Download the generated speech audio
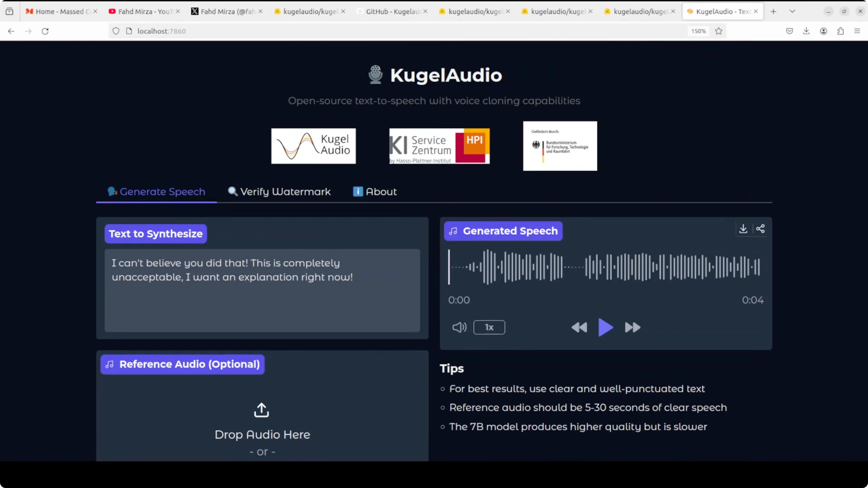The image size is (868, 488). (x=743, y=229)
